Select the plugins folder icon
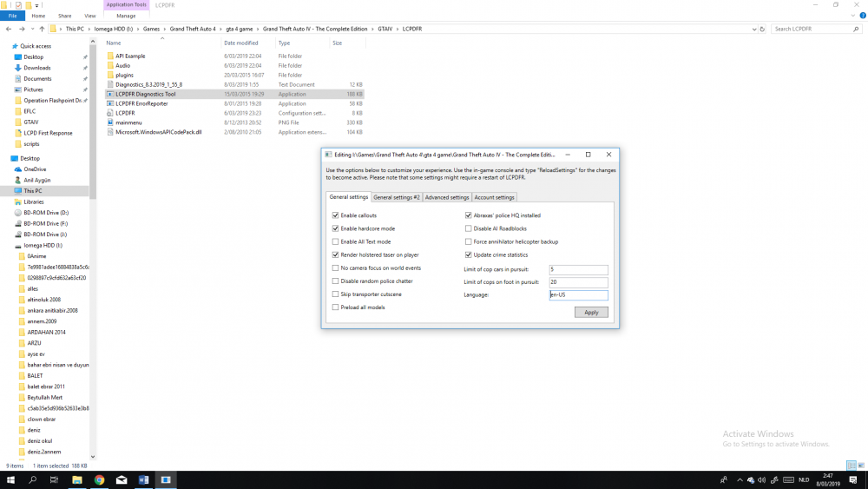The width and height of the screenshot is (868, 489). click(110, 75)
